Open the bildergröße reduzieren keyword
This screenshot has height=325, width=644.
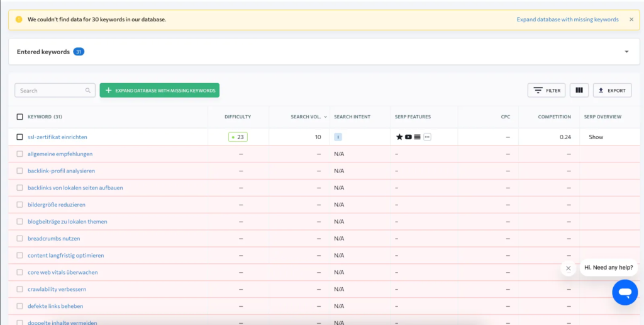(57, 205)
